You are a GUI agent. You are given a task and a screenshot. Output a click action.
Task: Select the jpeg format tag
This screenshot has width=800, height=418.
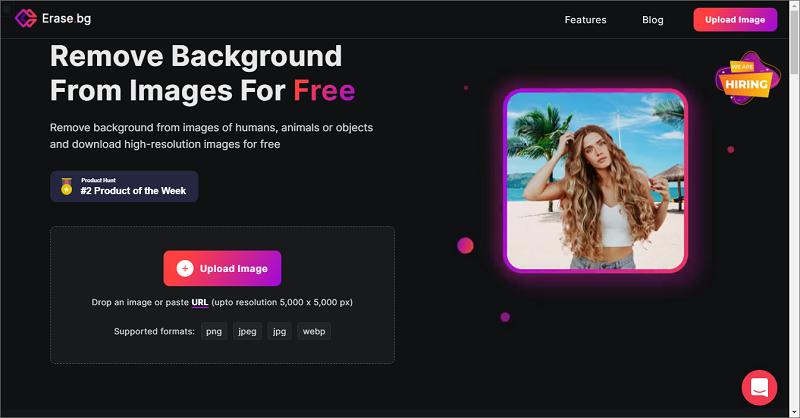tap(247, 331)
